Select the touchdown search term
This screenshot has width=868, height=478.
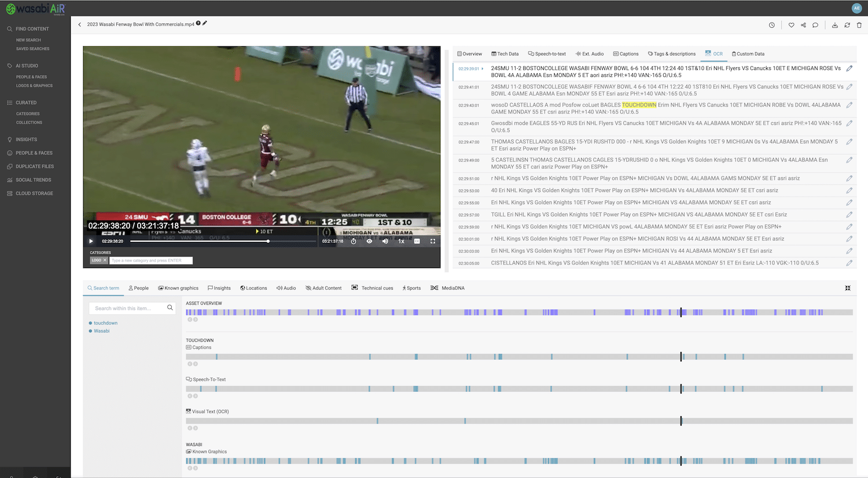pos(105,323)
